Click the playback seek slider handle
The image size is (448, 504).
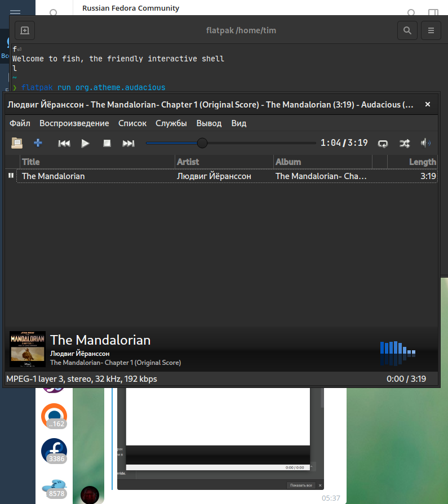(x=202, y=143)
